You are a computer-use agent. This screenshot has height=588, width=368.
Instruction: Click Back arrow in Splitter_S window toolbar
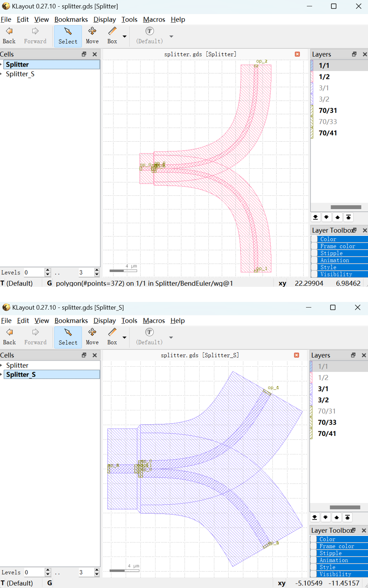point(9,337)
